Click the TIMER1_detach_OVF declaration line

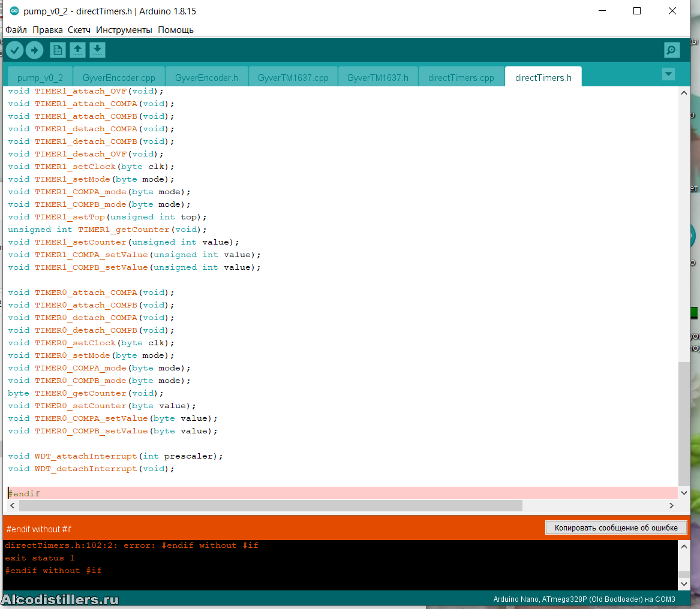click(86, 154)
